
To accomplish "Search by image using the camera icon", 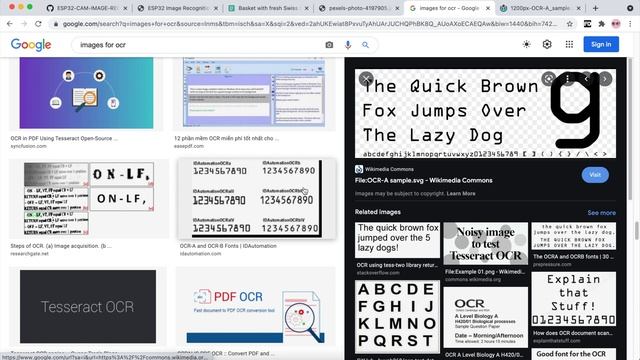I will (x=329, y=45).
